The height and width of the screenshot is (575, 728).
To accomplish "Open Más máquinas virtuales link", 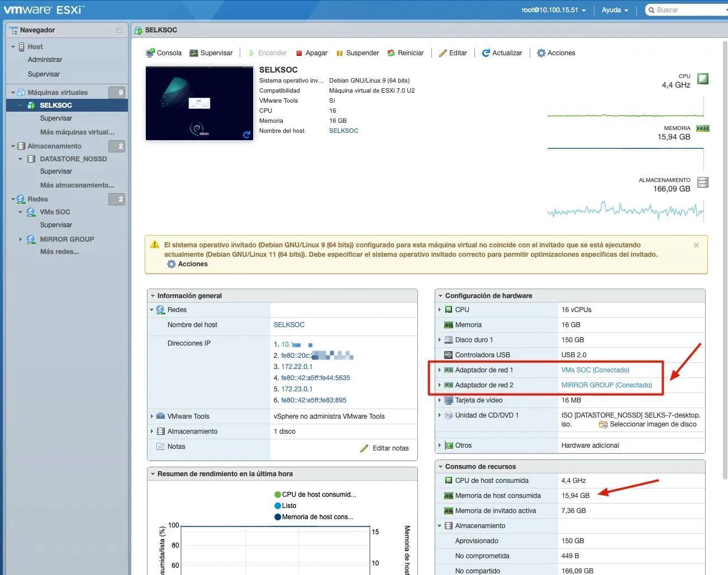I will tap(77, 132).
